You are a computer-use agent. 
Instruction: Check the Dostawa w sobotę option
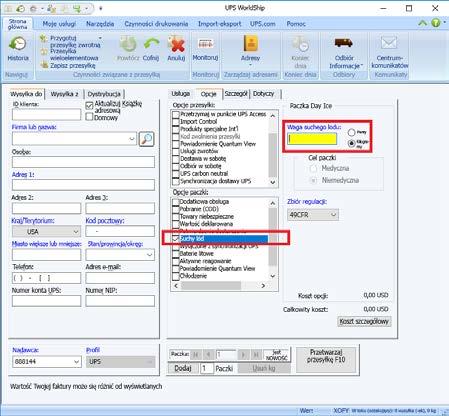(175, 159)
